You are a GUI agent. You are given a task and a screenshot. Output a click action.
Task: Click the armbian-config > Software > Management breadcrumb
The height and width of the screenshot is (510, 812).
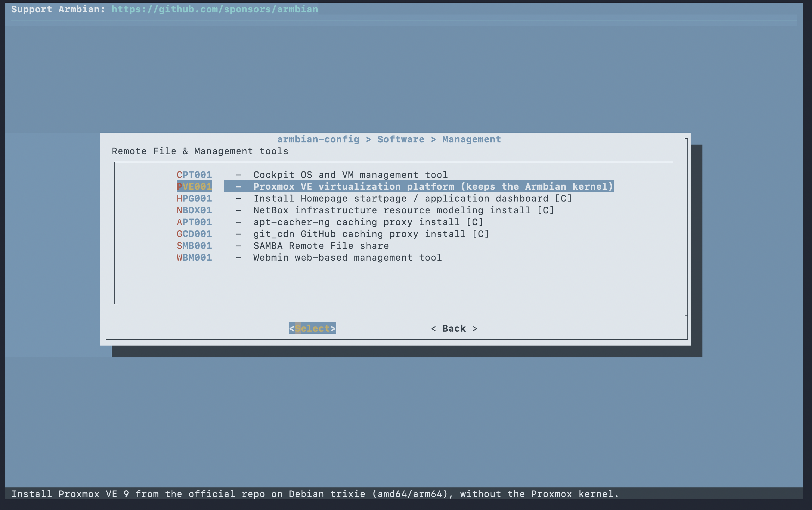[x=389, y=139]
